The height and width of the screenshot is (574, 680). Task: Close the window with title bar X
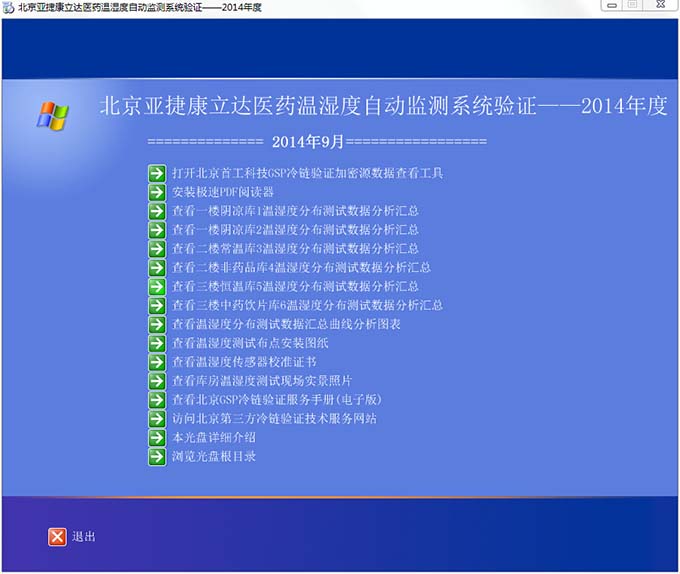pos(660,5)
